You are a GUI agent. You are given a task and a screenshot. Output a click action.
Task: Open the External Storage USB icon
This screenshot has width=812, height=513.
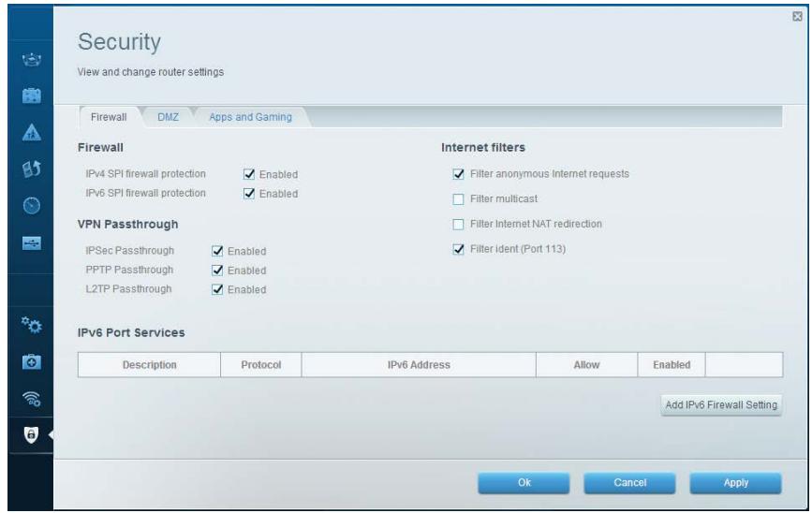point(32,242)
